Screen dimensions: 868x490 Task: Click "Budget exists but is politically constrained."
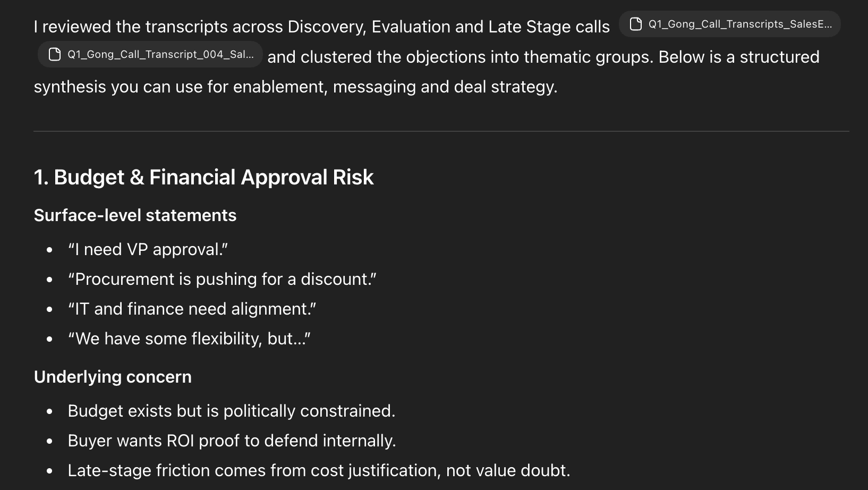coord(231,411)
